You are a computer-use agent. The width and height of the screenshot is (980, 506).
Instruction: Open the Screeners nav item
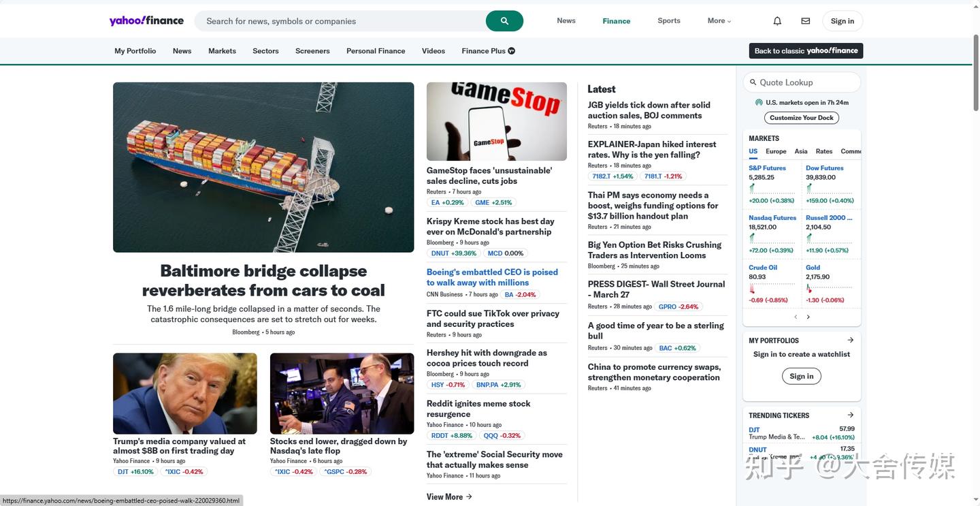(312, 51)
